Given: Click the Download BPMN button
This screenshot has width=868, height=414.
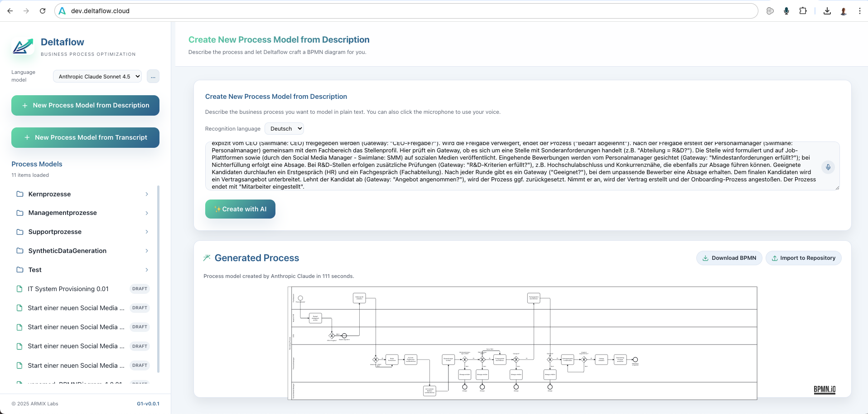Looking at the screenshot, I should [x=729, y=258].
